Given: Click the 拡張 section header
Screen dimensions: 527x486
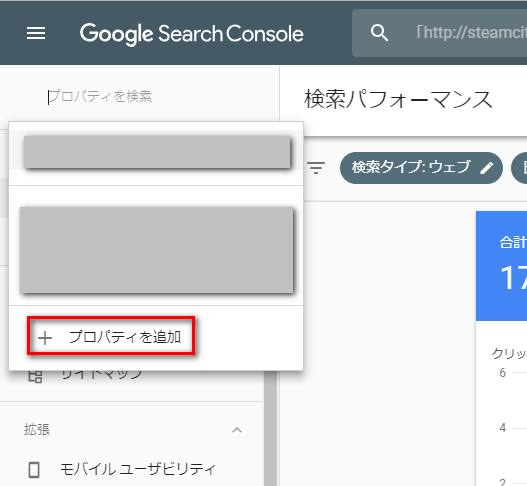Looking at the screenshot, I should [x=131, y=430].
